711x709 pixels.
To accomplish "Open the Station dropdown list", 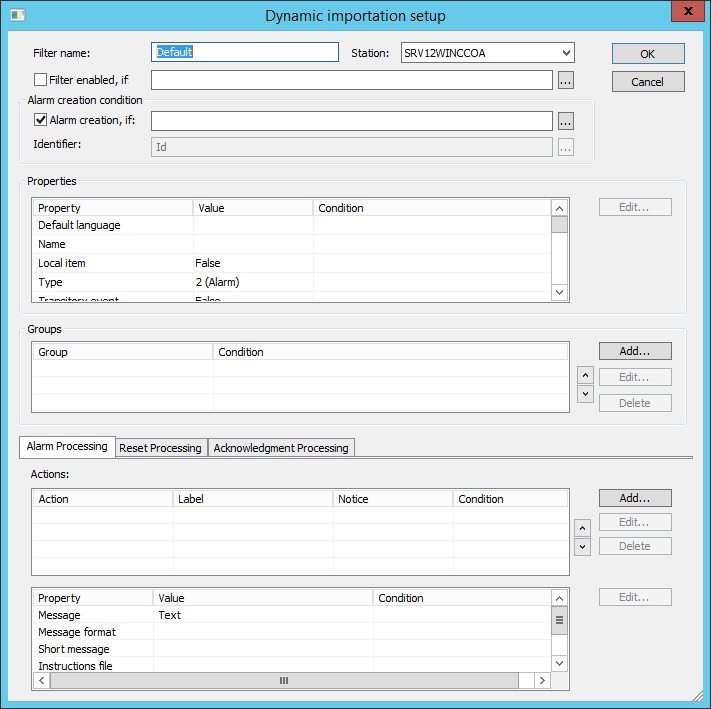I will point(566,53).
